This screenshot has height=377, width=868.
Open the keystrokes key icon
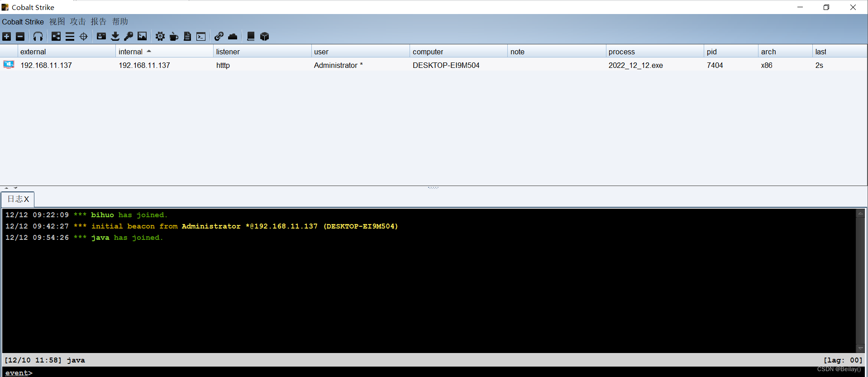[x=129, y=37]
